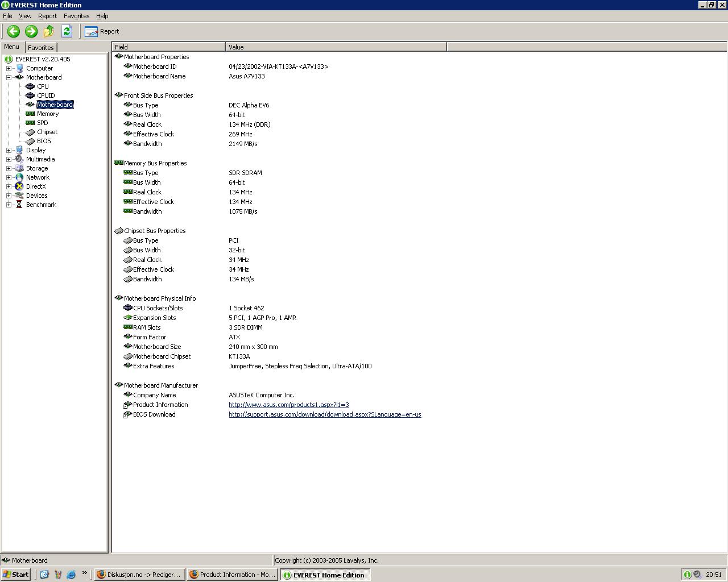The width and height of the screenshot is (728, 582).
Task: Open the File menu
Action: 7,16
